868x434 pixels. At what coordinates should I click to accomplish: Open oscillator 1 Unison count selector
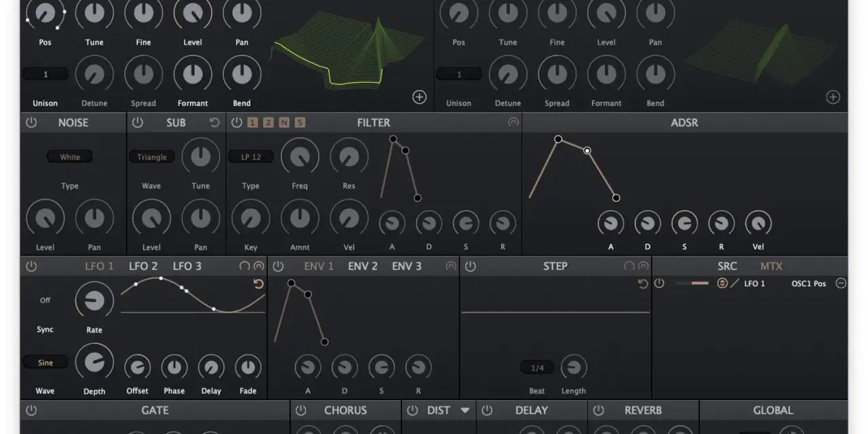[45, 74]
